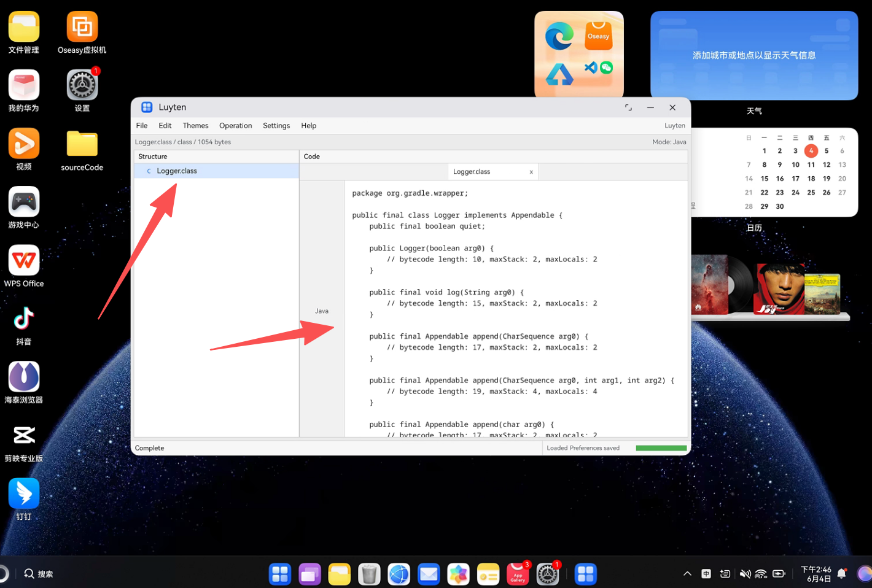Click the package org.gradle.wrapper line
Screen dimensions: 872x588
(410, 193)
